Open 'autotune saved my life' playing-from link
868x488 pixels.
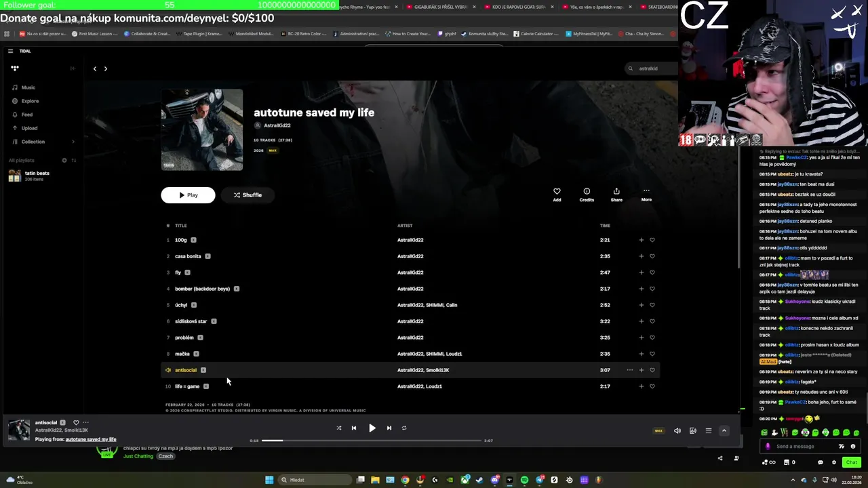click(x=91, y=439)
